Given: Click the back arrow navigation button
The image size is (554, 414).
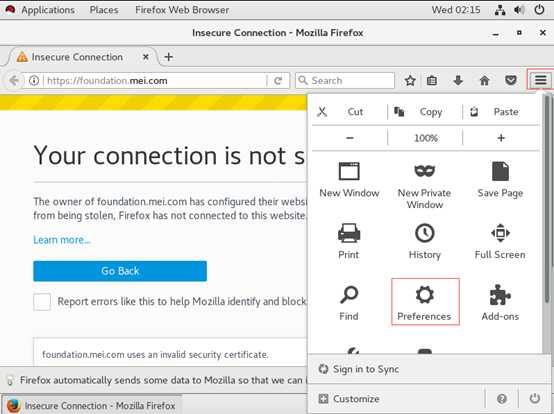Looking at the screenshot, I should coord(13,81).
